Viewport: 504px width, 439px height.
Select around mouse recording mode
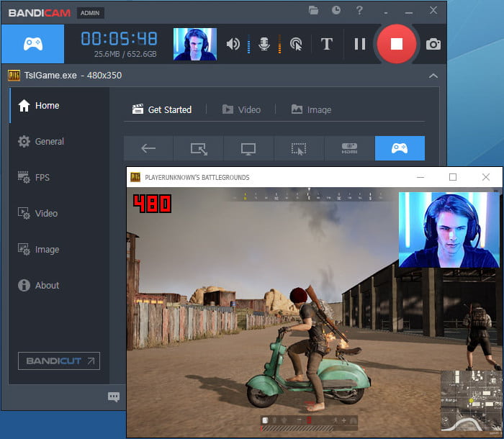(299, 148)
